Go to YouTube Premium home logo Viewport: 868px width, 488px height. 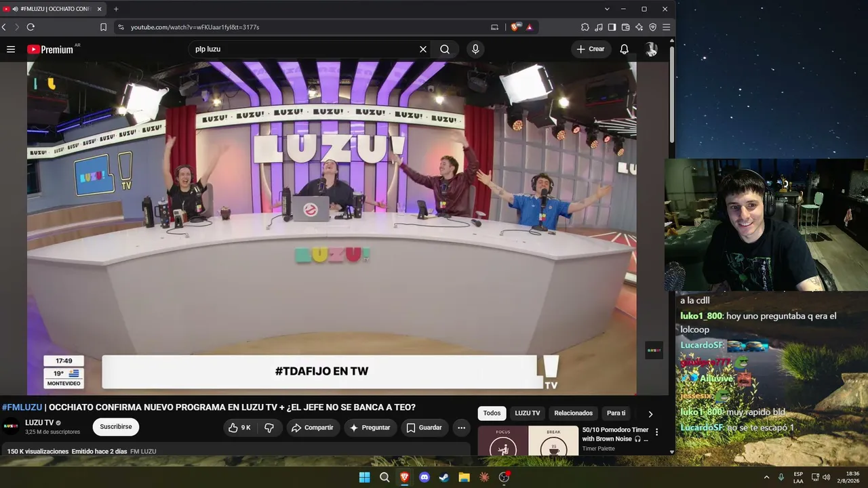point(50,49)
